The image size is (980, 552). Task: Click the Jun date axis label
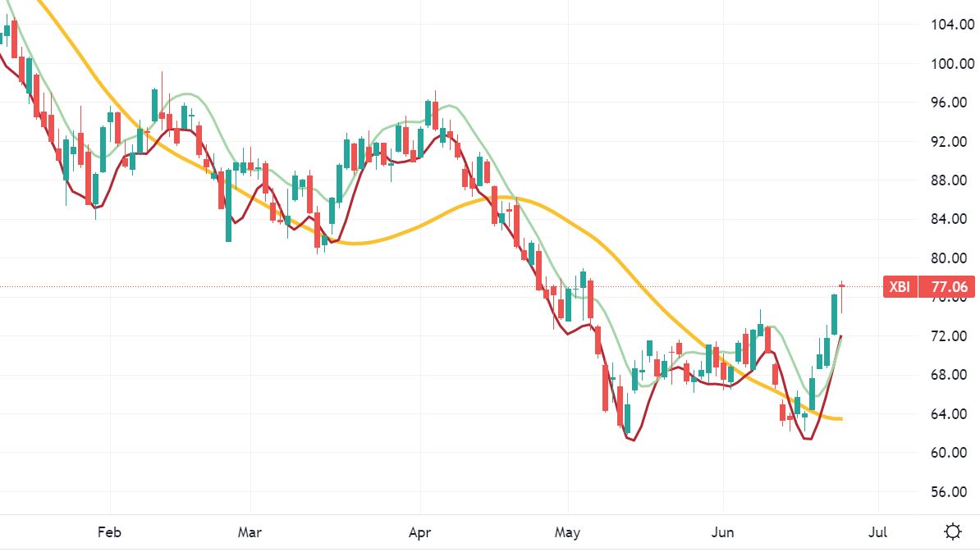(x=722, y=532)
